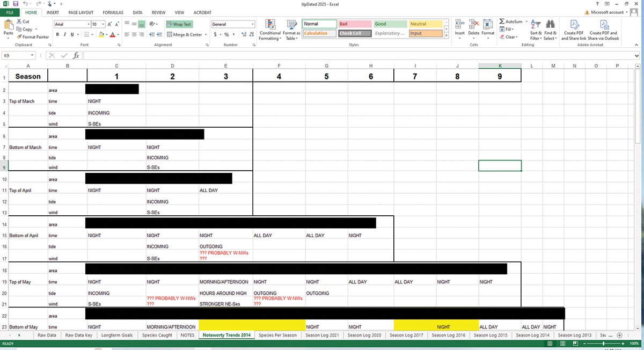Click the Cut scissors icon
Image resolution: width=644 pixels, height=350 pixels.
pos(23,22)
